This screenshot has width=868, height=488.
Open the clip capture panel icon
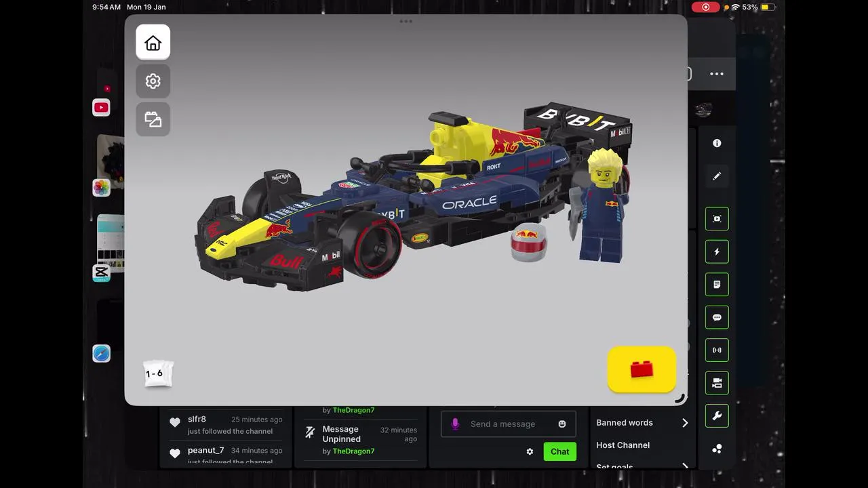[717, 219]
